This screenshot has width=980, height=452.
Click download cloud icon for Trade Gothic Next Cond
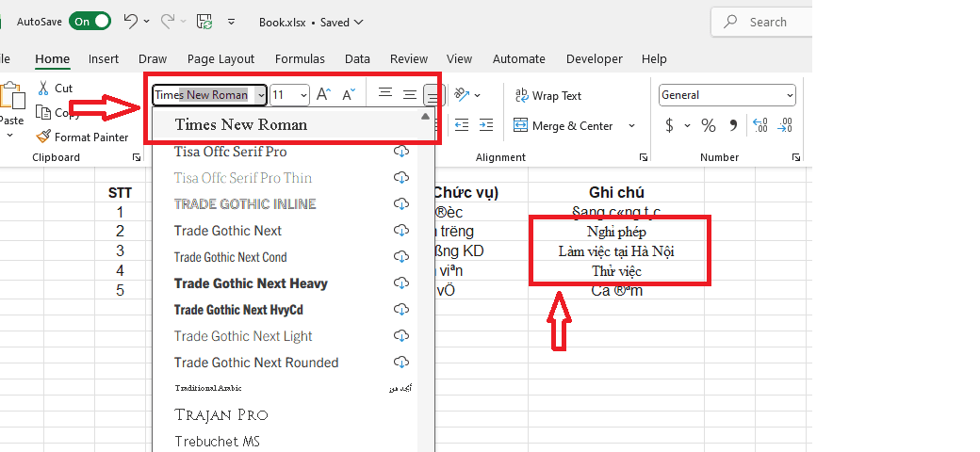[401, 256]
